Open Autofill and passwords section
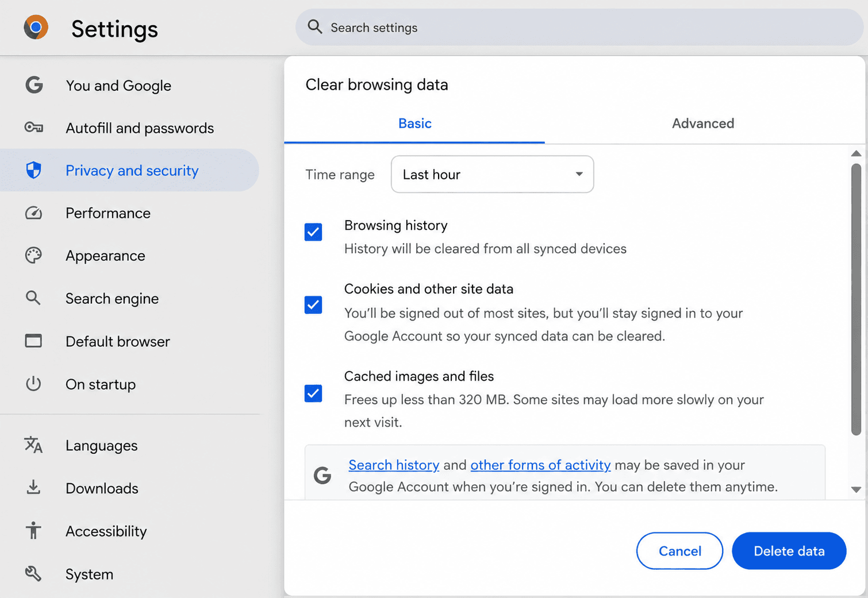Viewport: 868px width, 598px height. pos(129,128)
